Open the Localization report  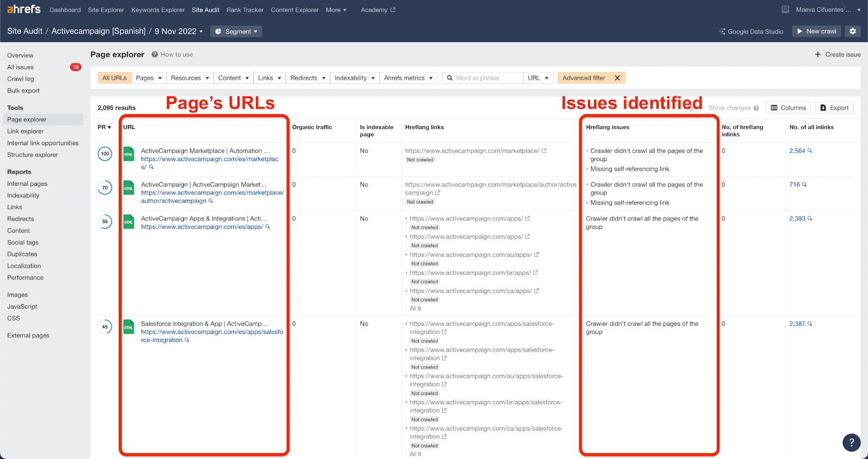coord(24,266)
